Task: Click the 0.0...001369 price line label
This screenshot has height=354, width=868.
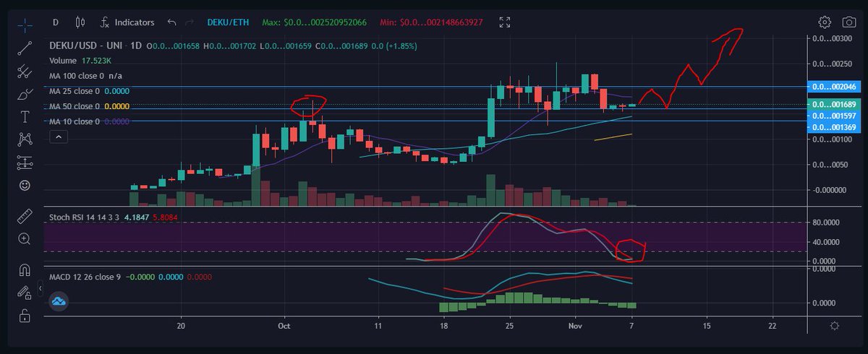Action: tap(834, 127)
